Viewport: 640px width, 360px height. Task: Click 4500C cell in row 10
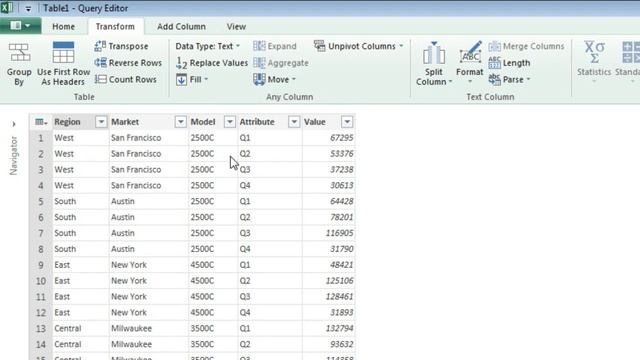click(x=213, y=281)
